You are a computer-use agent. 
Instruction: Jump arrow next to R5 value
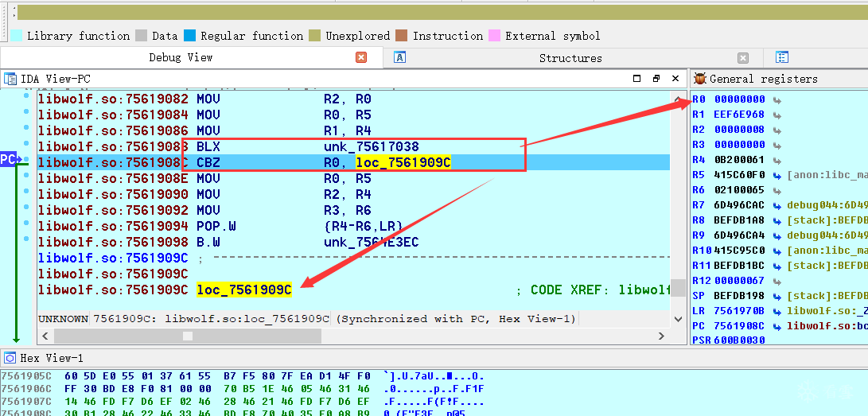tap(777, 175)
